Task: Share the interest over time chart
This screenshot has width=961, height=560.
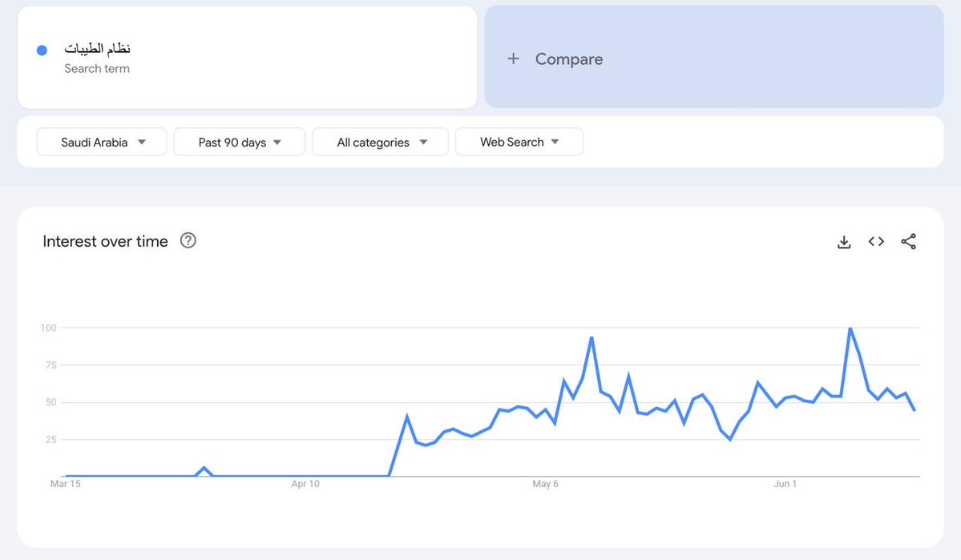Action: coord(908,241)
